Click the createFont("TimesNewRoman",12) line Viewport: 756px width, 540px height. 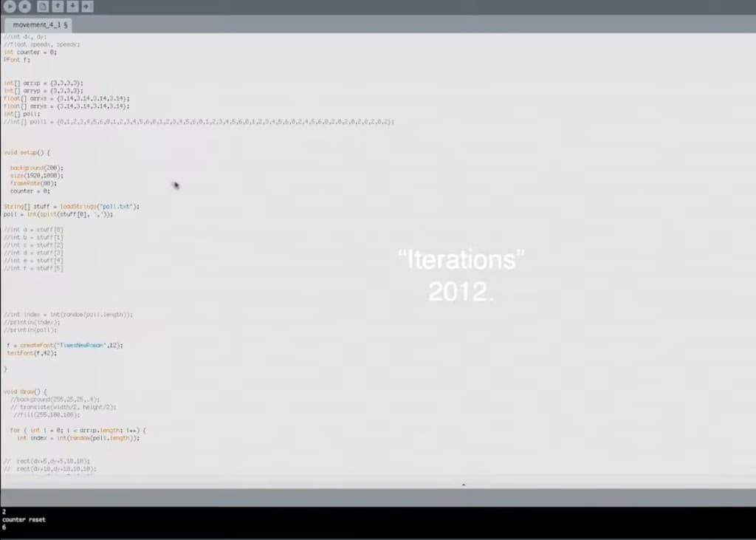pyautogui.click(x=65, y=346)
